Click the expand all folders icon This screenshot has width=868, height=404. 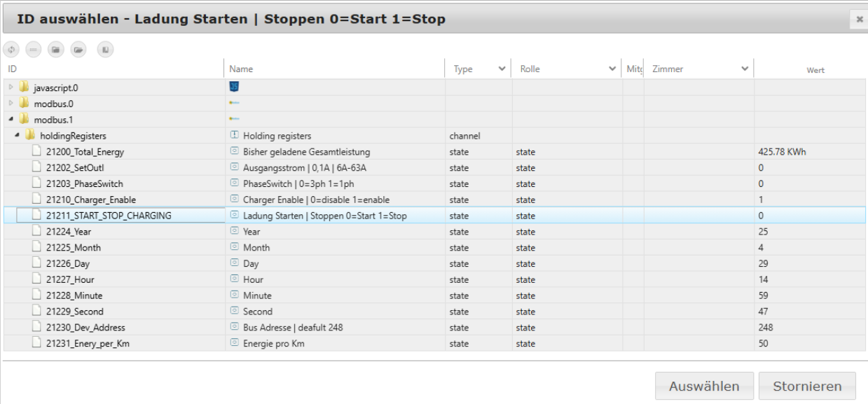(78, 49)
